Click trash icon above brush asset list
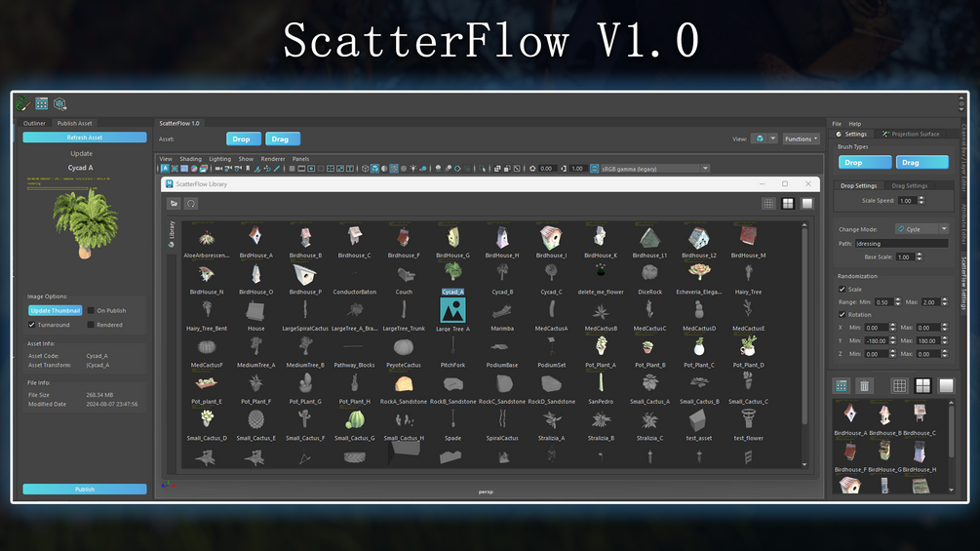Viewport: 980px width, 551px height. (x=864, y=385)
